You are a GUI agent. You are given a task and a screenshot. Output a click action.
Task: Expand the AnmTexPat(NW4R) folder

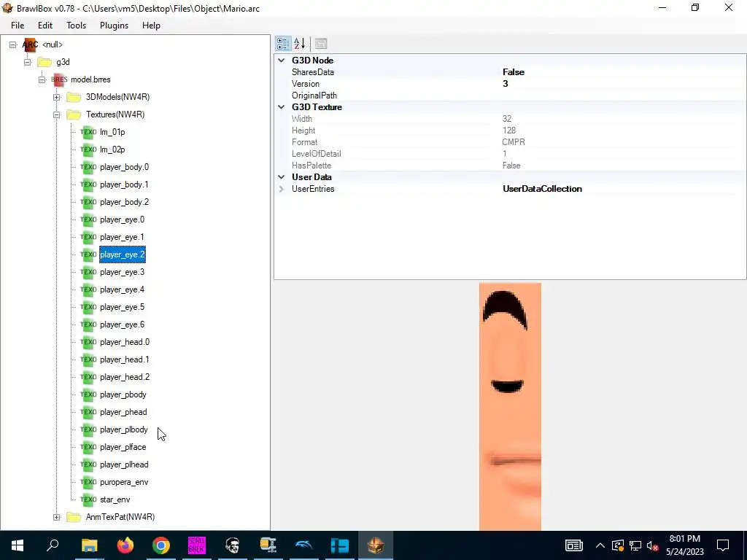pyautogui.click(x=57, y=517)
